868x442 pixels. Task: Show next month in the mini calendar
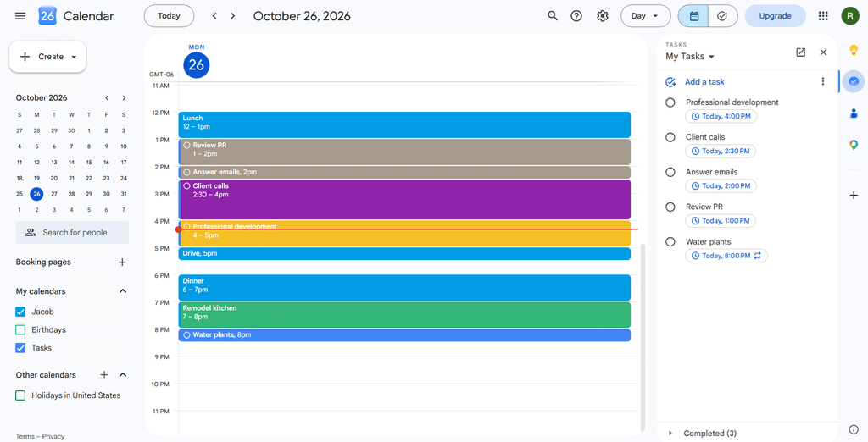coord(124,98)
